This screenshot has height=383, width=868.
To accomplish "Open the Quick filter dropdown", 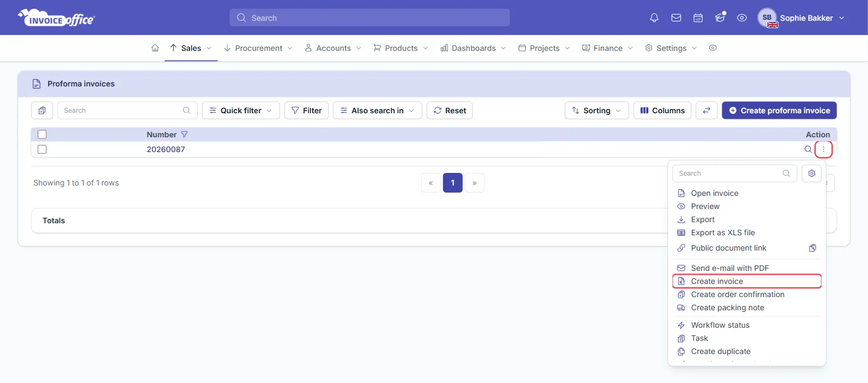I will point(241,111).
